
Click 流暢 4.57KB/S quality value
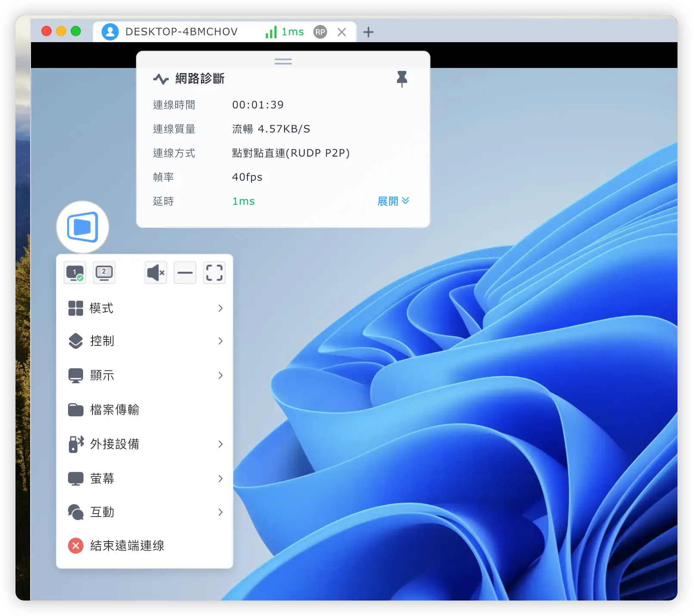pyautogui.click(x=271, y=129)
